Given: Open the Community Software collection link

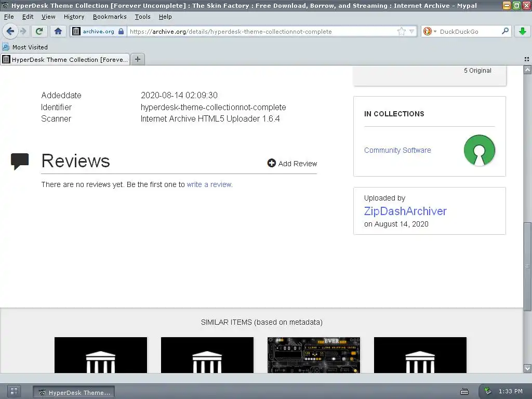Looking at the screenshot, I should click(x=397, y=150).
